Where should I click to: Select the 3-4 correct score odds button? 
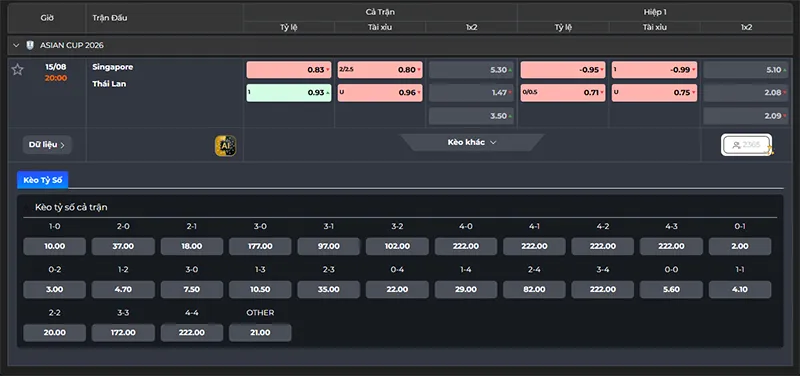pyautogui.click(x=603, y=290)
